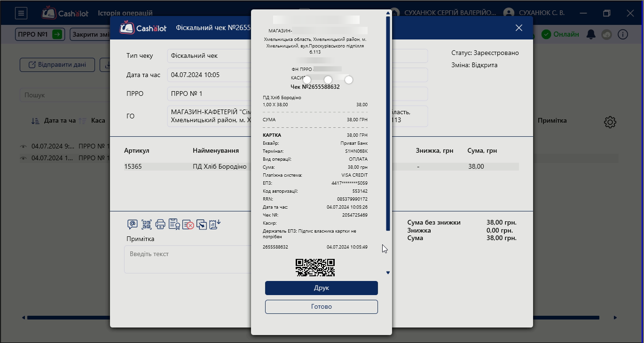Click the printer icon below the items table
The width and height of the screenshot is (644, 343).
coord(160,225)
